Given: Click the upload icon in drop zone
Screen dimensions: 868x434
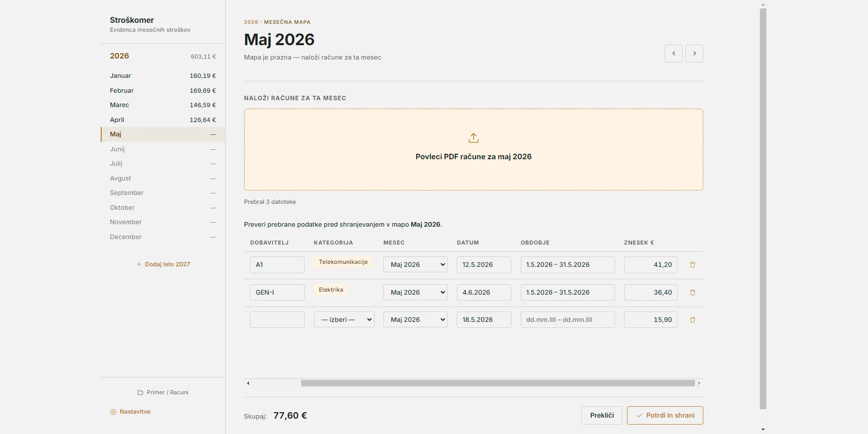Looking at the screenshot, I should [x=474, y=138].
